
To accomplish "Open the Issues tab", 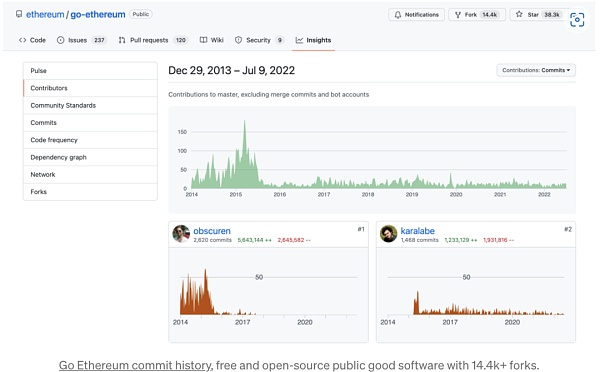I will (x=82, y=40).
